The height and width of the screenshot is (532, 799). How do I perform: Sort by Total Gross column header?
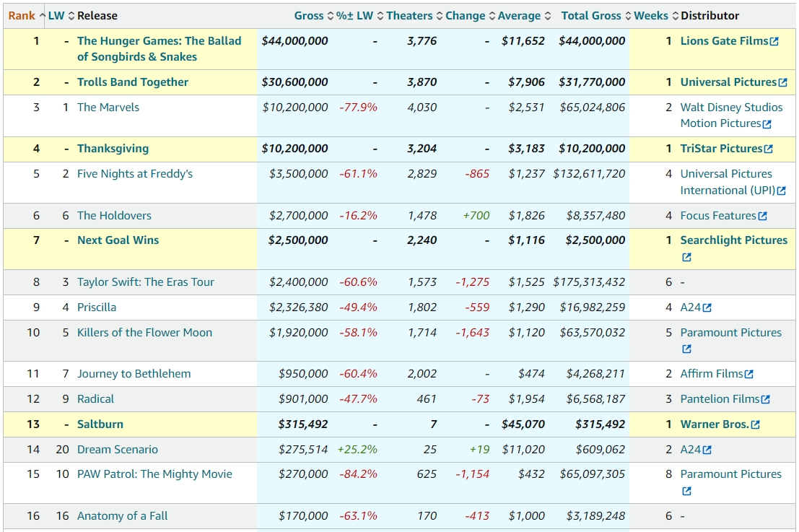click(x=591, y=16)
